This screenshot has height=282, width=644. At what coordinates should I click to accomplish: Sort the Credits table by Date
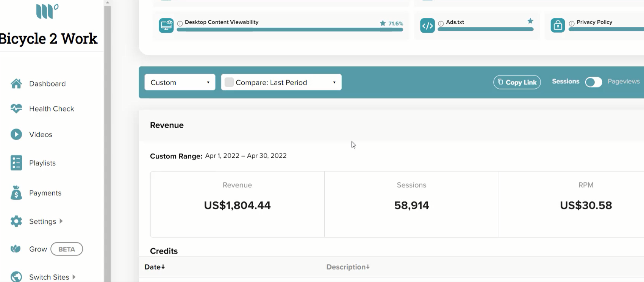(155, 267)
